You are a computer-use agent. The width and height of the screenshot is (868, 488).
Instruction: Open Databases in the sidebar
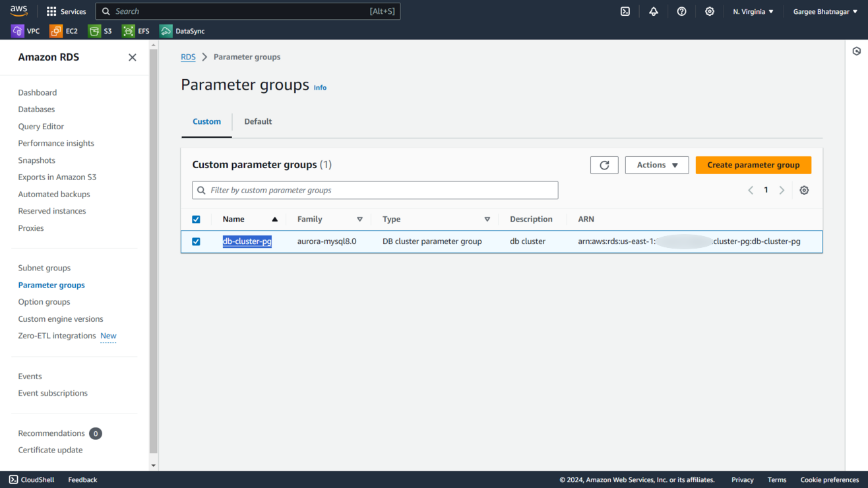[36, 109]
